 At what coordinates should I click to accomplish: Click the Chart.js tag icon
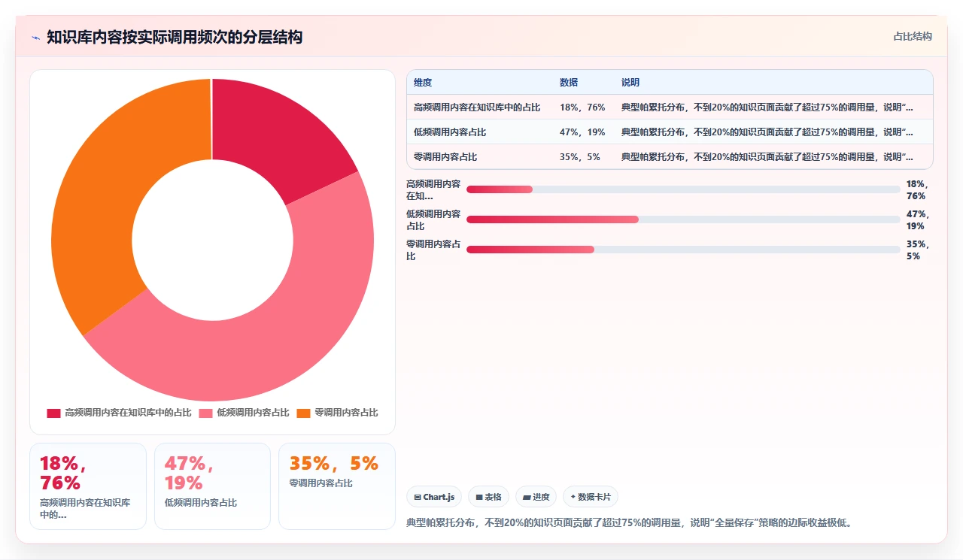[418, 497]
